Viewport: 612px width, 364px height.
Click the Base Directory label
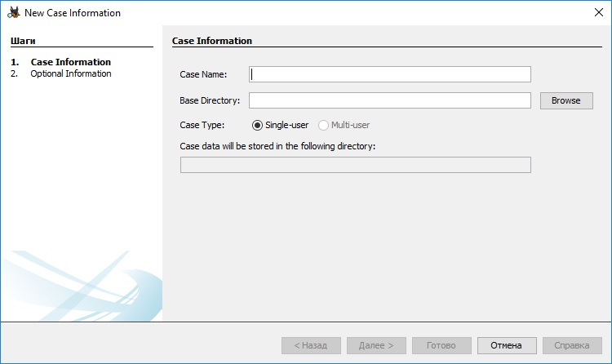[x=210, y=100]
